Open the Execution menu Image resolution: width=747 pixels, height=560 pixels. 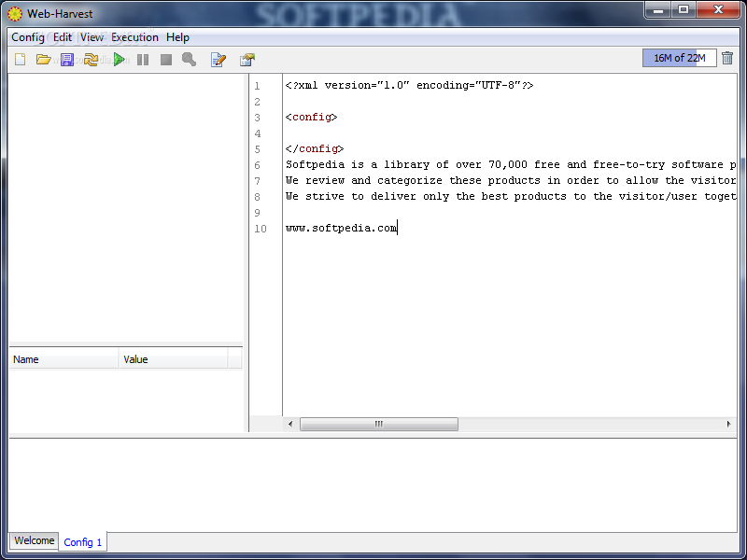(x=134, y=37)
